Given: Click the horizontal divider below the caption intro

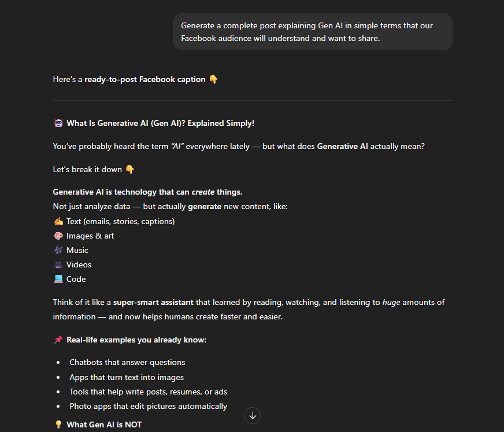Looking at the screenshot, I should (252, 99).
